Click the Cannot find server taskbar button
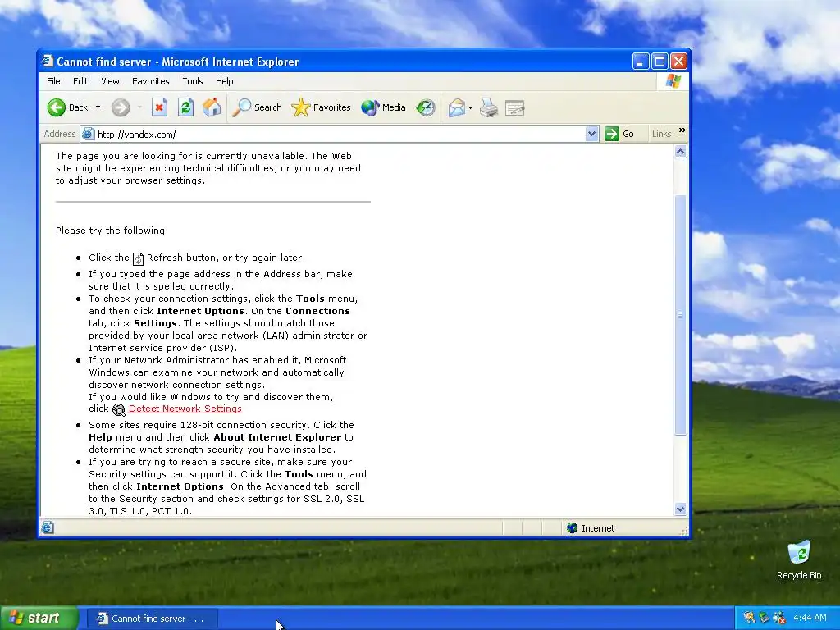 pyautogui.click(x=152, y=619)
